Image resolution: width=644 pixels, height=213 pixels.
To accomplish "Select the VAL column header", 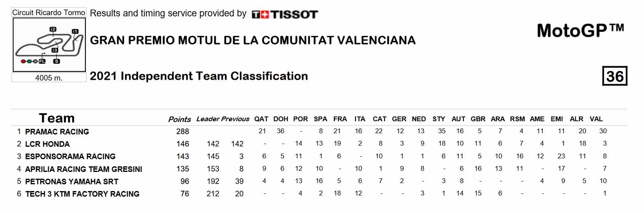I will 596,119.
